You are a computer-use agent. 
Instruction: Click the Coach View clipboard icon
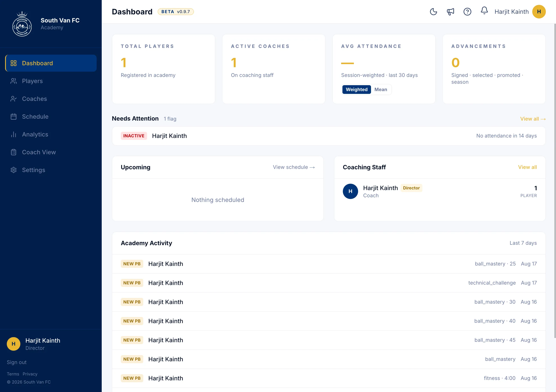[x=14, y=152]
